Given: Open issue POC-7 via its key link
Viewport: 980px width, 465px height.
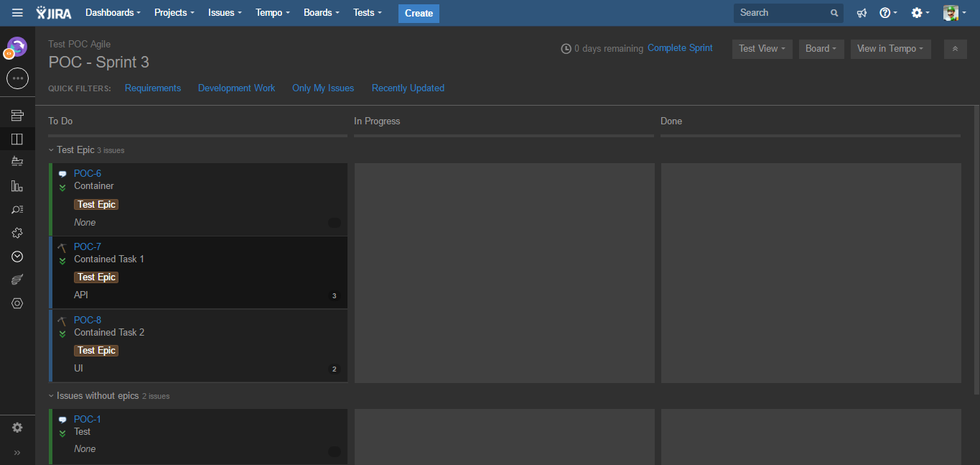Looking at the screenshot, I should click(x=87, y=247).
